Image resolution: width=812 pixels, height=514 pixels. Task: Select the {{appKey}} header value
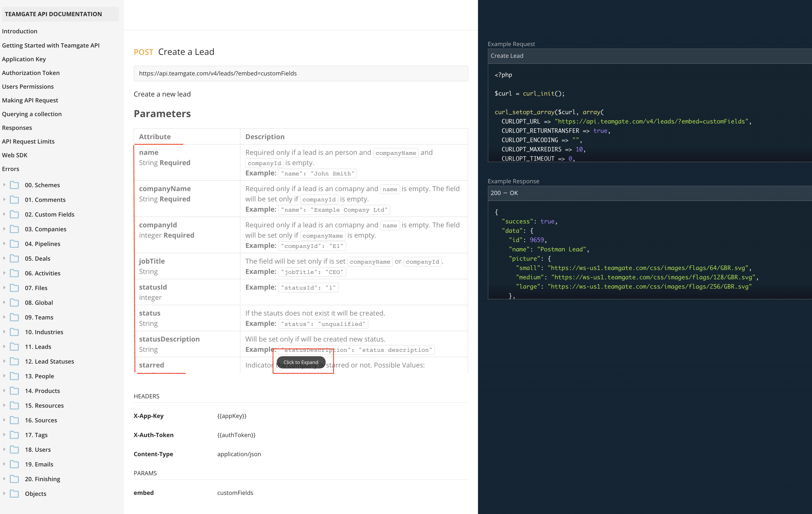click(x=232, y=416)
